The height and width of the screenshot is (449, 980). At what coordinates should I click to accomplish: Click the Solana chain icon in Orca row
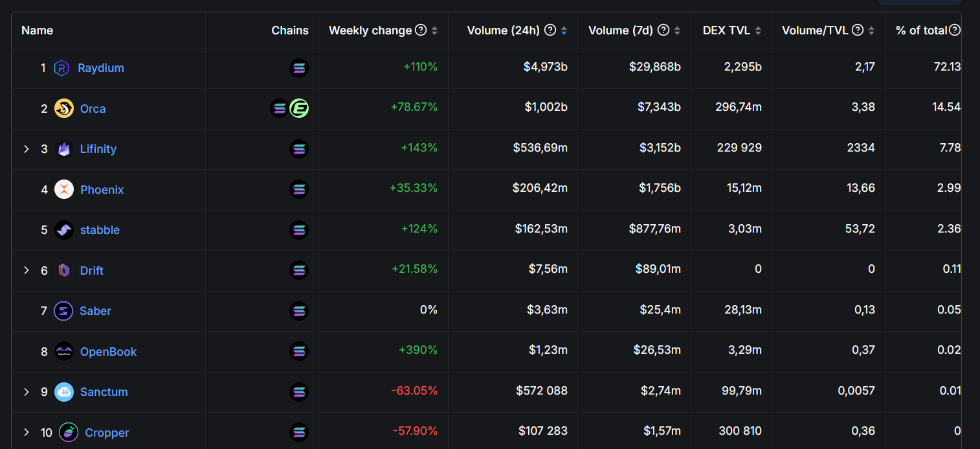pyautogui.click(x=280, y=108)
